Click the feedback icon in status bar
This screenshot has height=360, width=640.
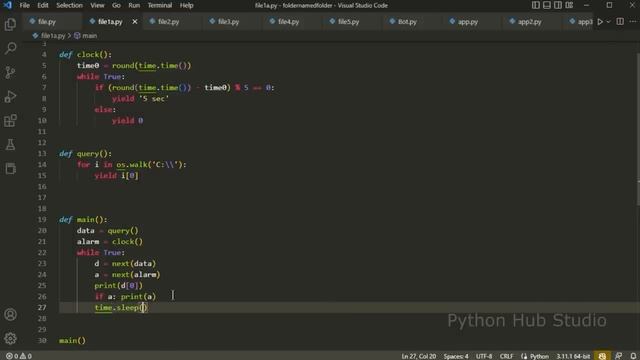pyautogui.click(x=618, y=356)
